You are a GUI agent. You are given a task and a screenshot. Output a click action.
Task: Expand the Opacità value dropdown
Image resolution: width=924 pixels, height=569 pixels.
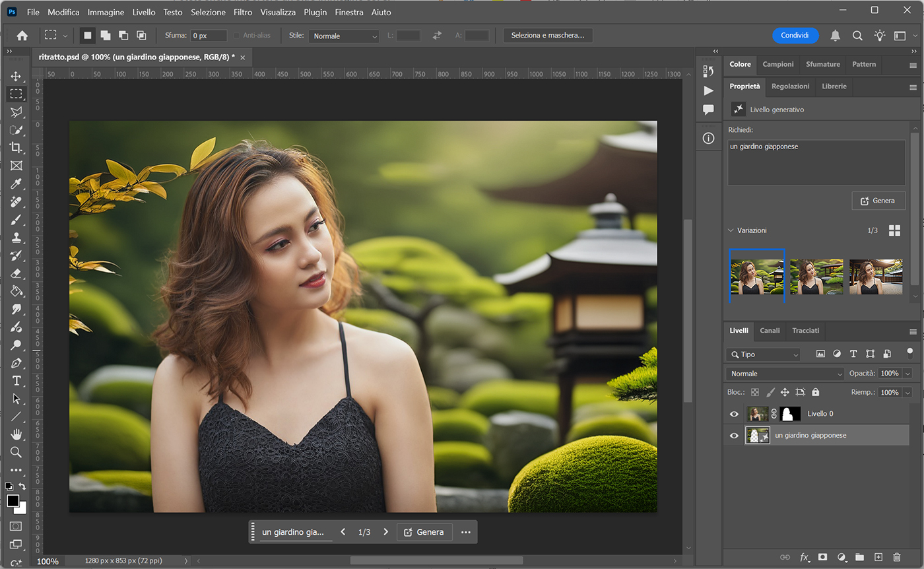tap(907, 374)
